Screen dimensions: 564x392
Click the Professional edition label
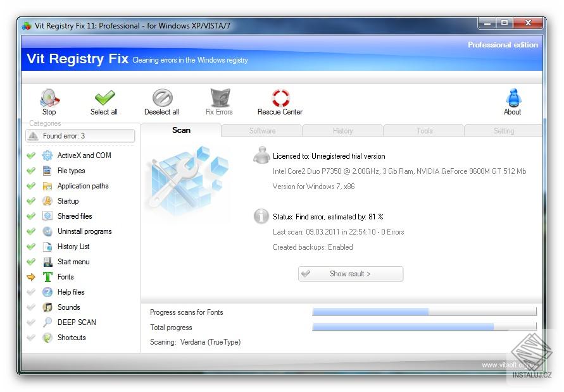pyautogui.click(x=503, y=45)
